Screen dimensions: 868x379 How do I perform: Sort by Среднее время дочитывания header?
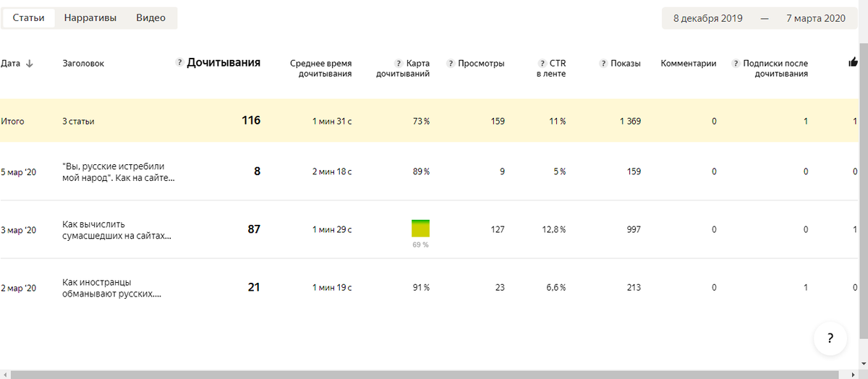(320, 68)
